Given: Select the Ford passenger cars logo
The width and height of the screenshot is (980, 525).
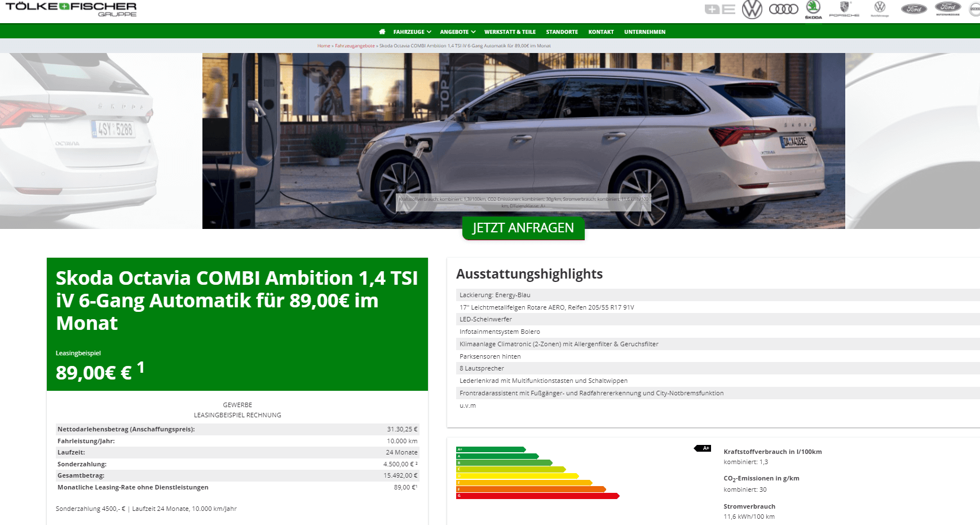Looking at the screenshot, I should click(914, 9).
